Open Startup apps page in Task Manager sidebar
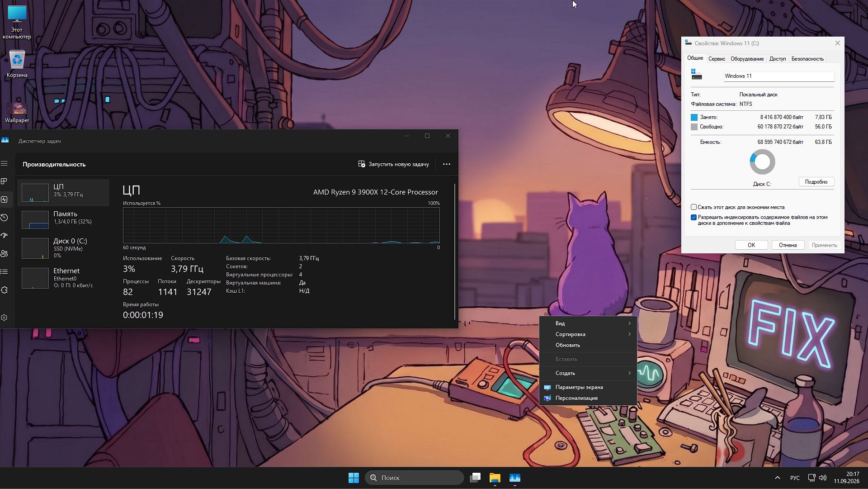Screen dimensions: 868x489 (x=5, y=236)
